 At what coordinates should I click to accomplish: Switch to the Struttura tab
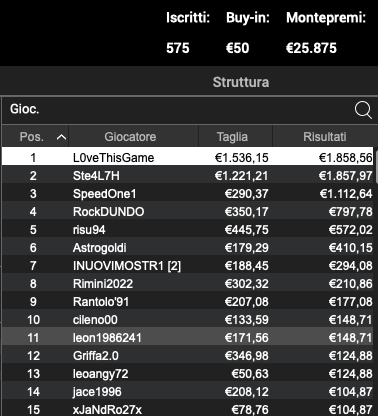pos(241,82)
